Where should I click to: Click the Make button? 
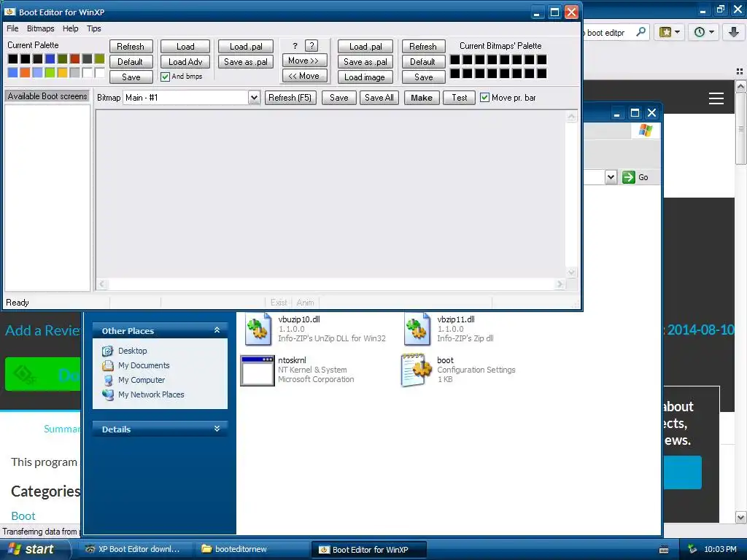pos(422,98)
